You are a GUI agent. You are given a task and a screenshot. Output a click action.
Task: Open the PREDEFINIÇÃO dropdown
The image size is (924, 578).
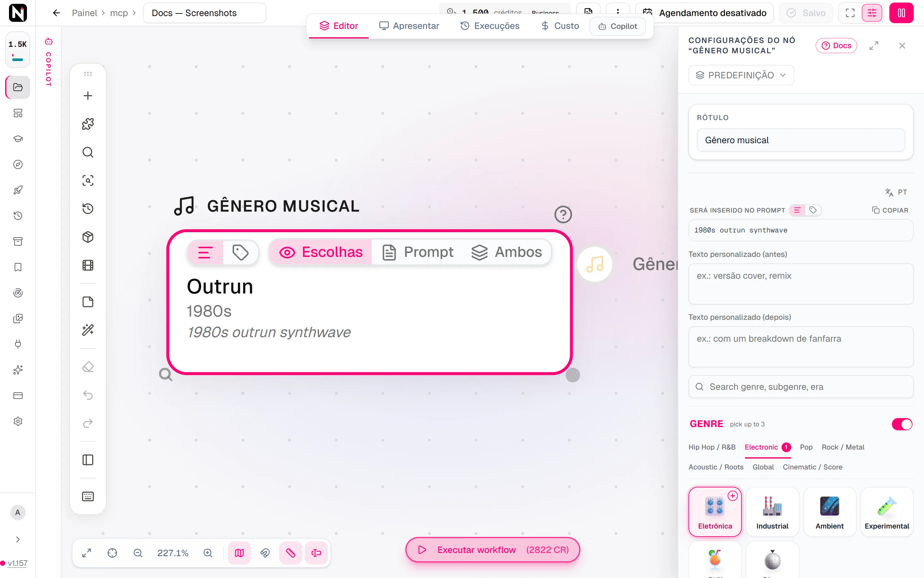point(741,75)
